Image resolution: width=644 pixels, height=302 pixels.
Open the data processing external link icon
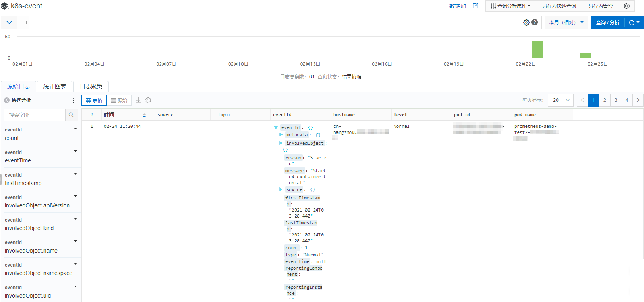pos(476,6)
